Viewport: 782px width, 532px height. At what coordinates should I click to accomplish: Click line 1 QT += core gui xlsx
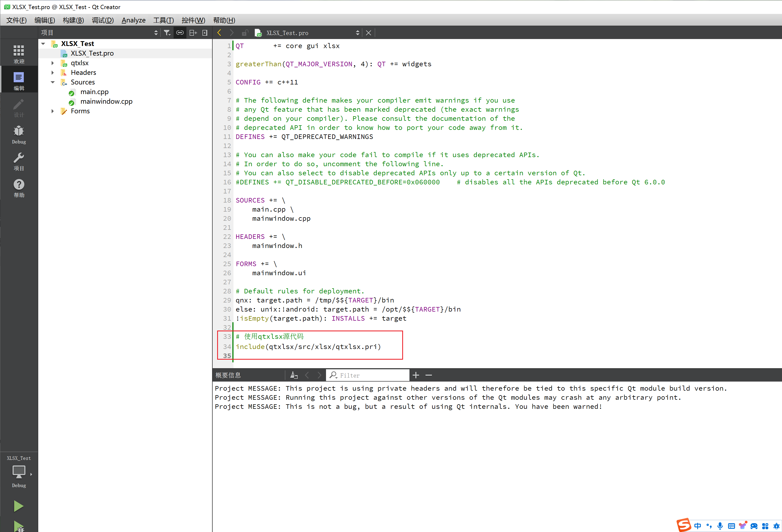point(288,46)
